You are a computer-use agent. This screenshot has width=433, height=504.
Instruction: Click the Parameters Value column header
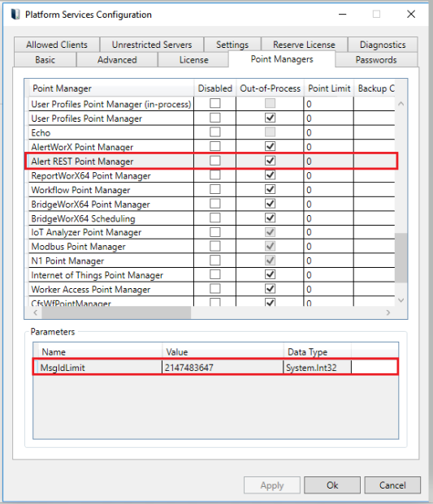(223, 352)
